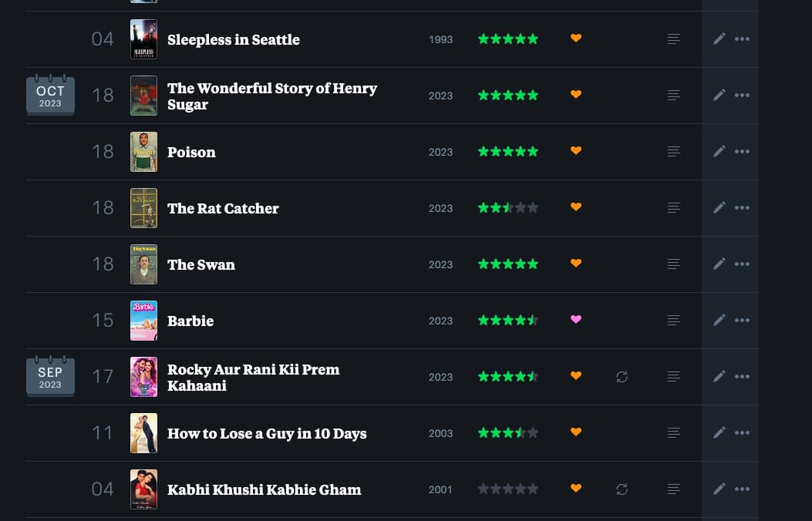The image size is (812, 521).
Task: Click the edit pencil for The Rat Catcher
Action: 719,207
